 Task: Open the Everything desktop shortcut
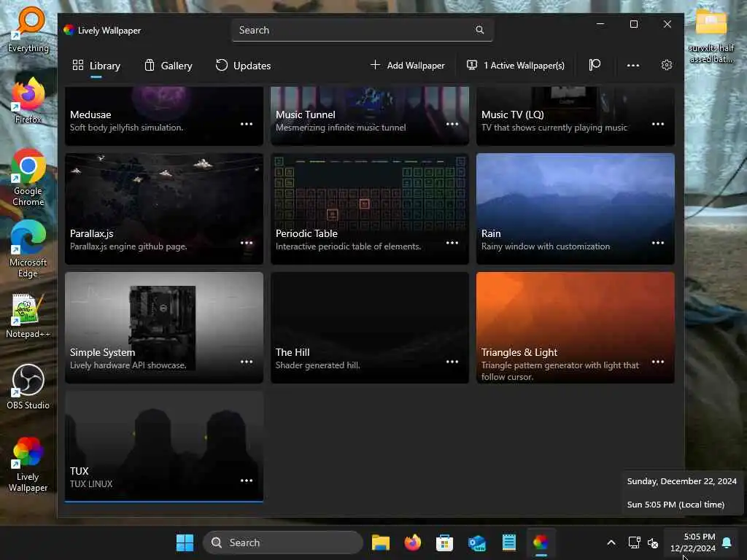pos(28,29)
